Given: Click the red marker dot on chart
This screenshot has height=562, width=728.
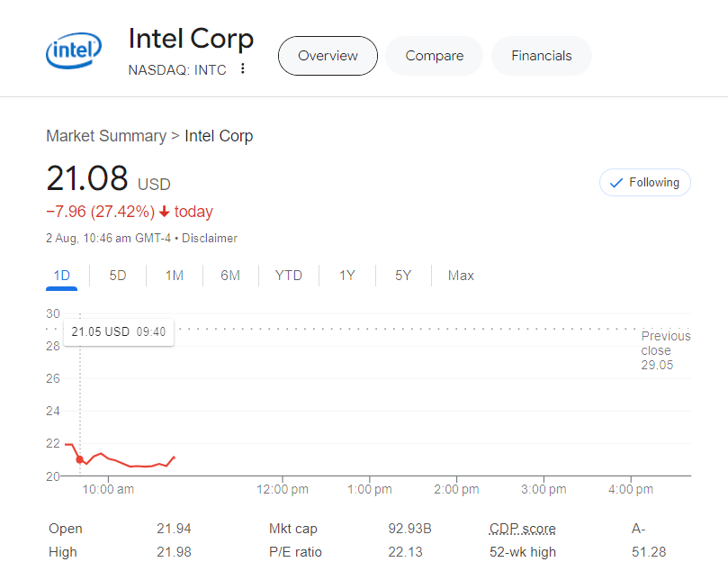Looking at the screenshot, I should 80,459.
